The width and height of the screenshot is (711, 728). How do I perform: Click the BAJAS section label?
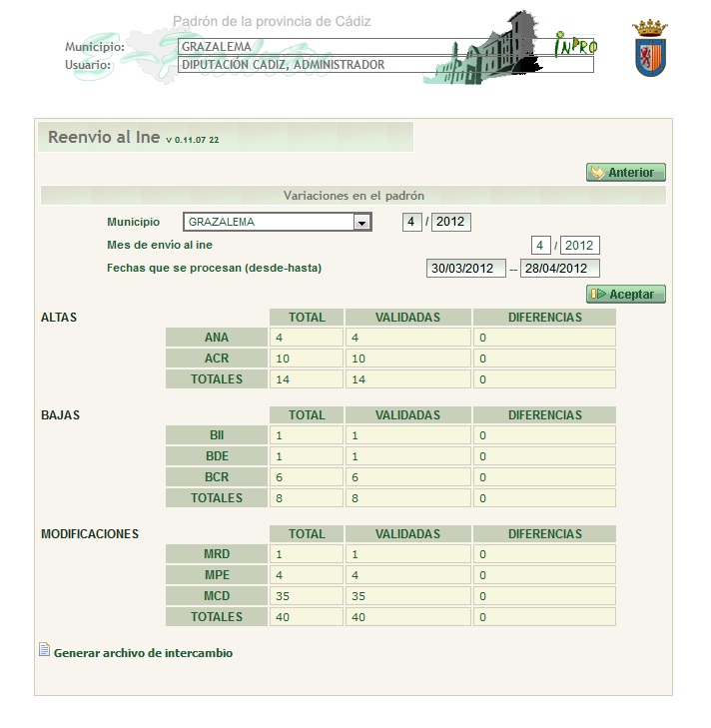click(60, 415)
